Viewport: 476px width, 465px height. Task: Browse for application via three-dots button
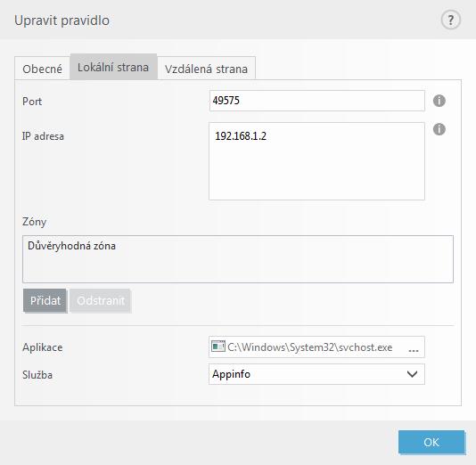[414, 350]
